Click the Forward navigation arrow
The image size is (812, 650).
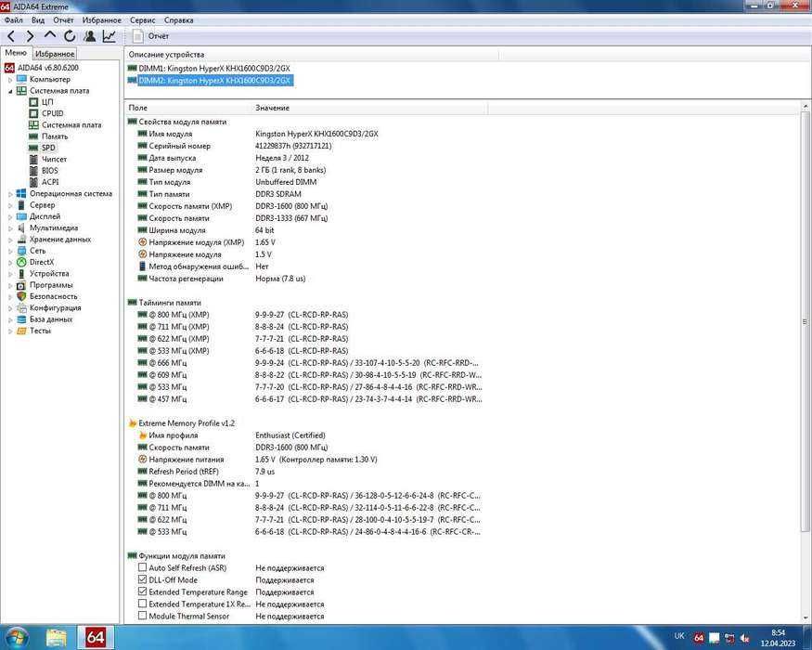[30, 36]
